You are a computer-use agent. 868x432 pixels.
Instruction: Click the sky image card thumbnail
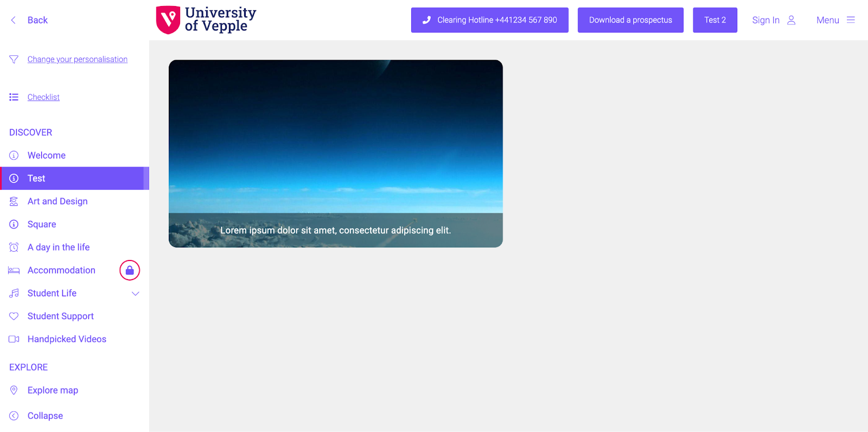click(x=336, y=154)
